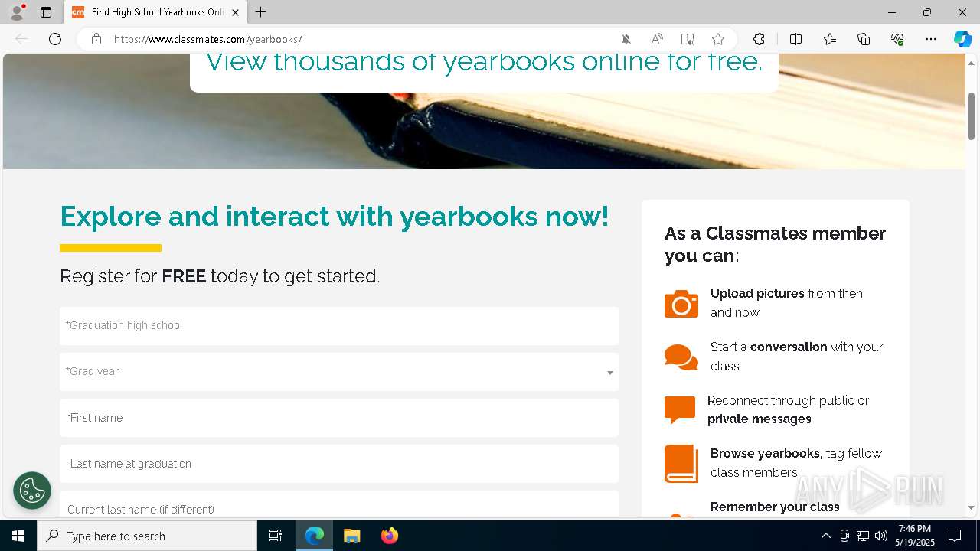This screenshot has height=551, width=980.
Task: Click the page vertical scrollbar thumb
Action: (x=971, y=115)
